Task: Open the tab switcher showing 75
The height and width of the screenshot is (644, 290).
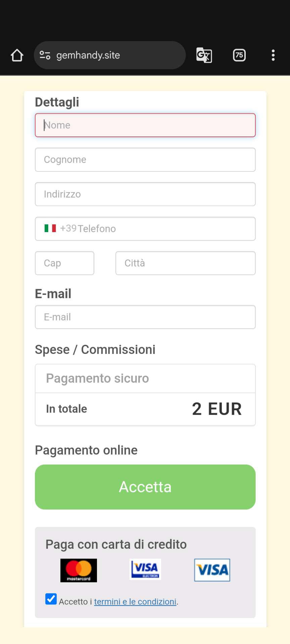Action: (x=239, y=55)
